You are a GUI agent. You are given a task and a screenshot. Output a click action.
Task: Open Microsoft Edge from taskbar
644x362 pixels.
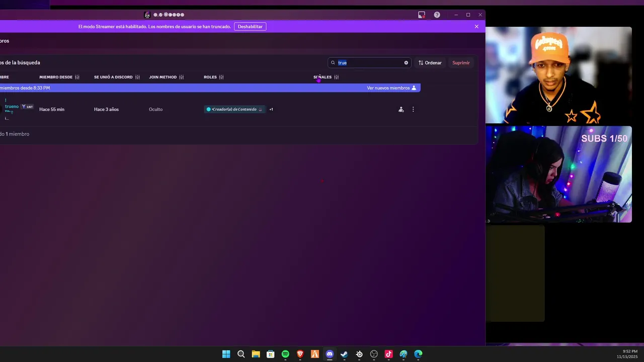(x=418, y=354)
